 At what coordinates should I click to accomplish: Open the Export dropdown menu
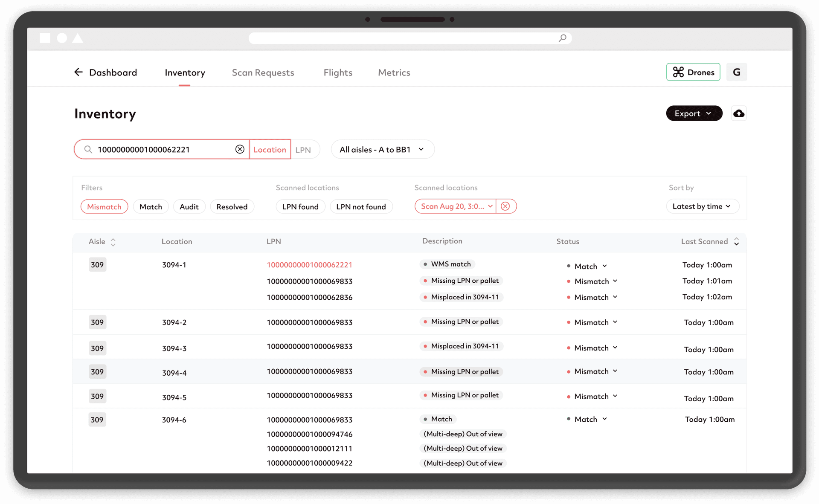(x=694, y=113)
